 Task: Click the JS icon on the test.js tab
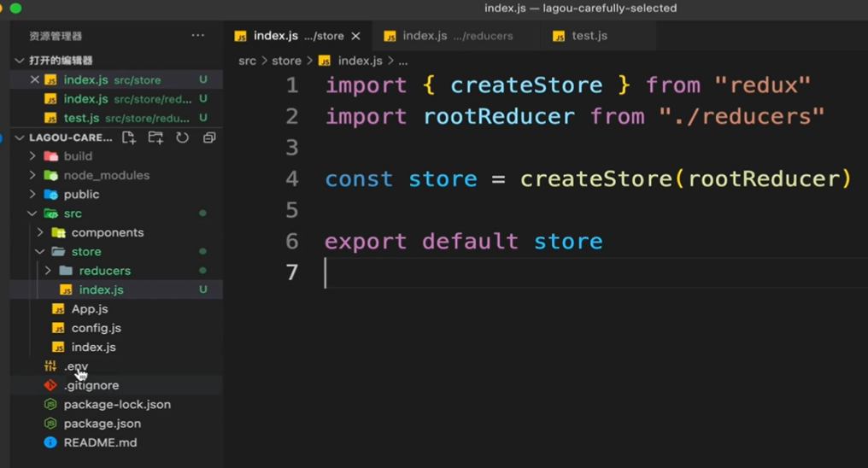point(559,36)
